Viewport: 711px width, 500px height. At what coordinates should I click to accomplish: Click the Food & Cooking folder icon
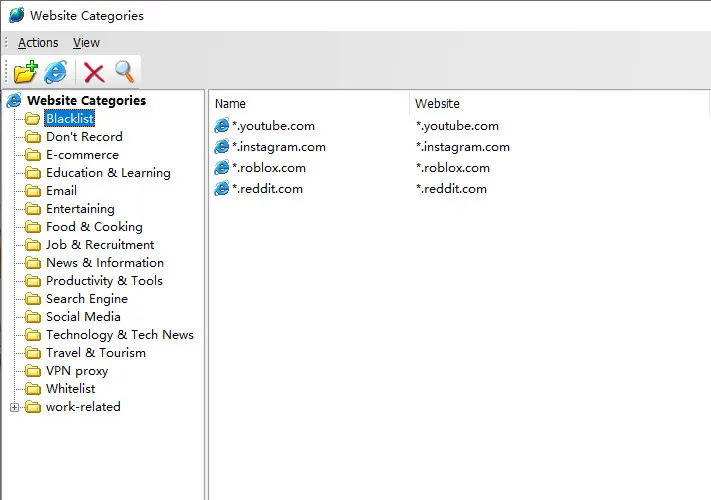(x=33, y=227)
